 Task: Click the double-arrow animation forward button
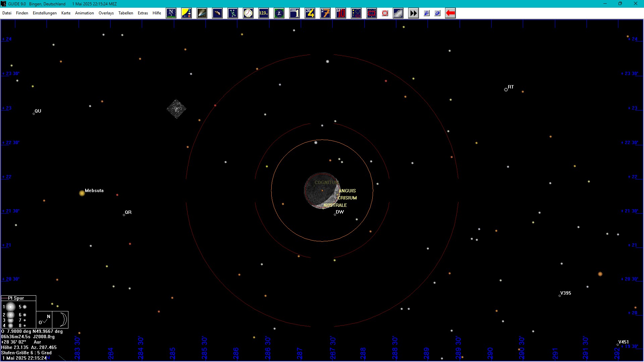pos(413,13)
